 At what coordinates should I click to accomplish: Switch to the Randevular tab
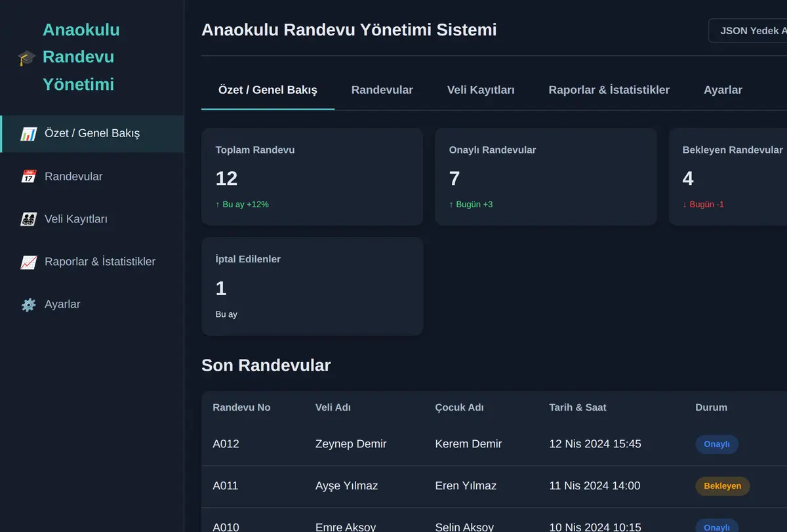382,90
